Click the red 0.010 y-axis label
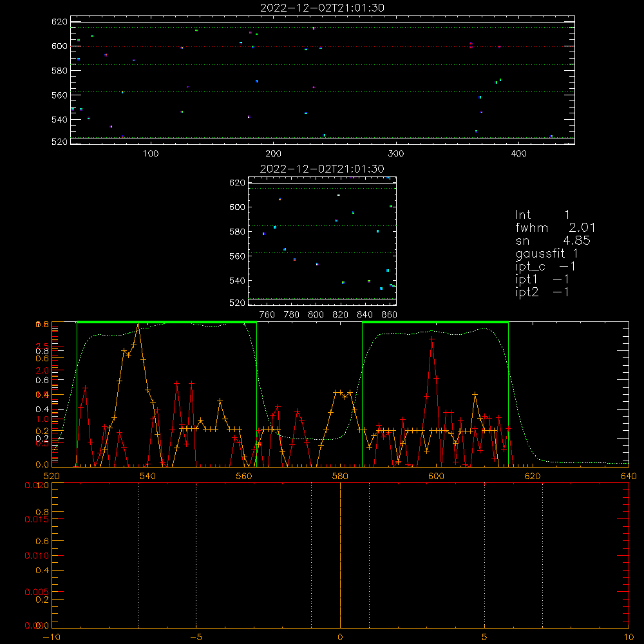Screen dimensions: 644x644 (x=36, y=556)
